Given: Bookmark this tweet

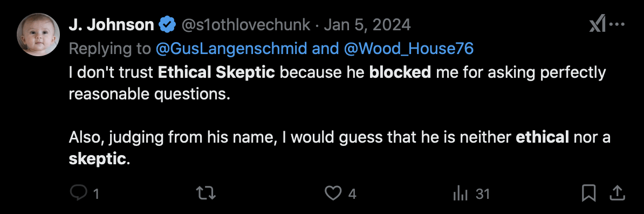Looking at the screenshot, I should pos(590,193).
